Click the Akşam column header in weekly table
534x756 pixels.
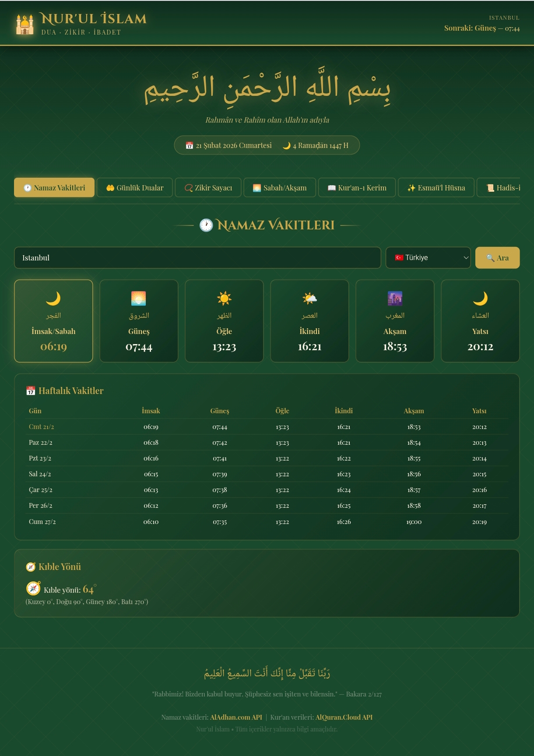pyautogui.click(x=414, y=411)
